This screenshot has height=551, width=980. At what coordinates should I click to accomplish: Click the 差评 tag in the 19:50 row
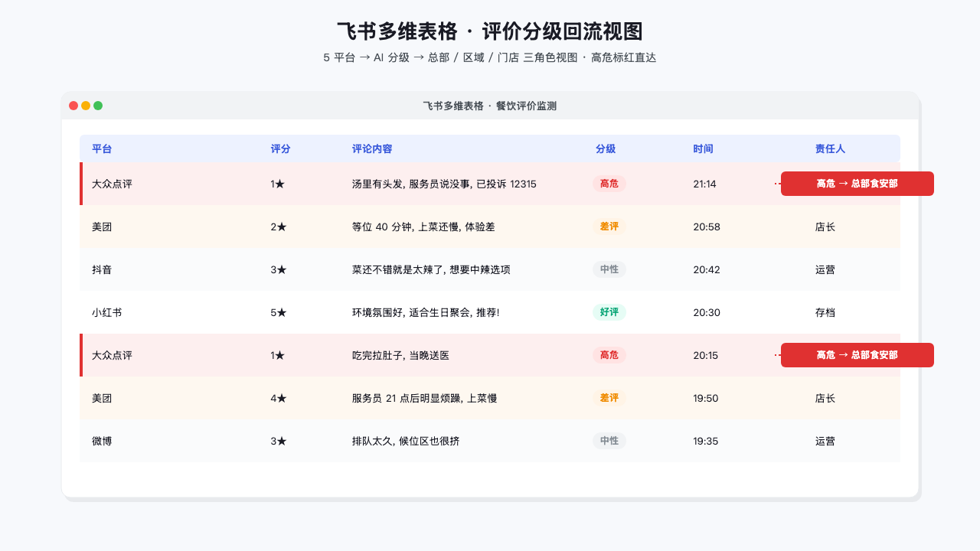coord(609,398)
